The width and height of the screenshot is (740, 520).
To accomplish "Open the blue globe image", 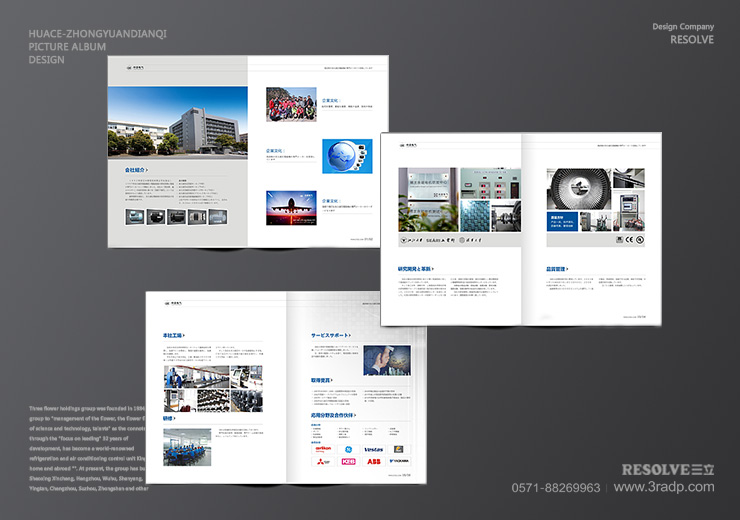I will [x=347, y=156].
